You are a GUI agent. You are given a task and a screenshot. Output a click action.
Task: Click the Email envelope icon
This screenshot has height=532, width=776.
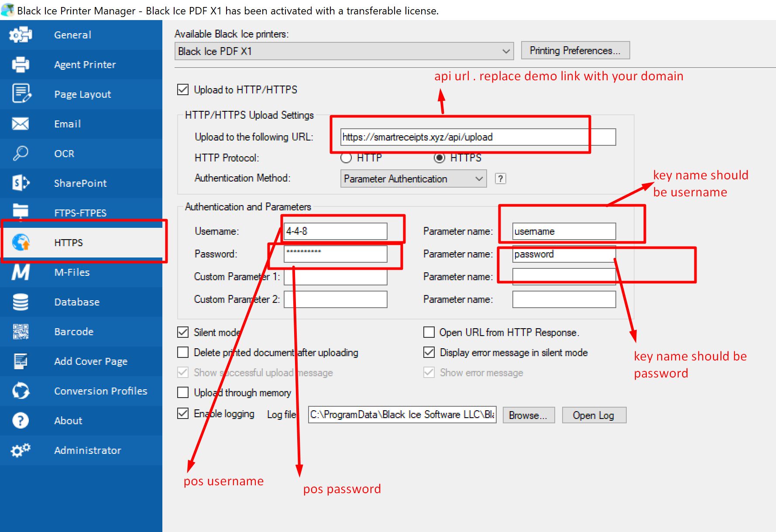(x=21, y=124)
